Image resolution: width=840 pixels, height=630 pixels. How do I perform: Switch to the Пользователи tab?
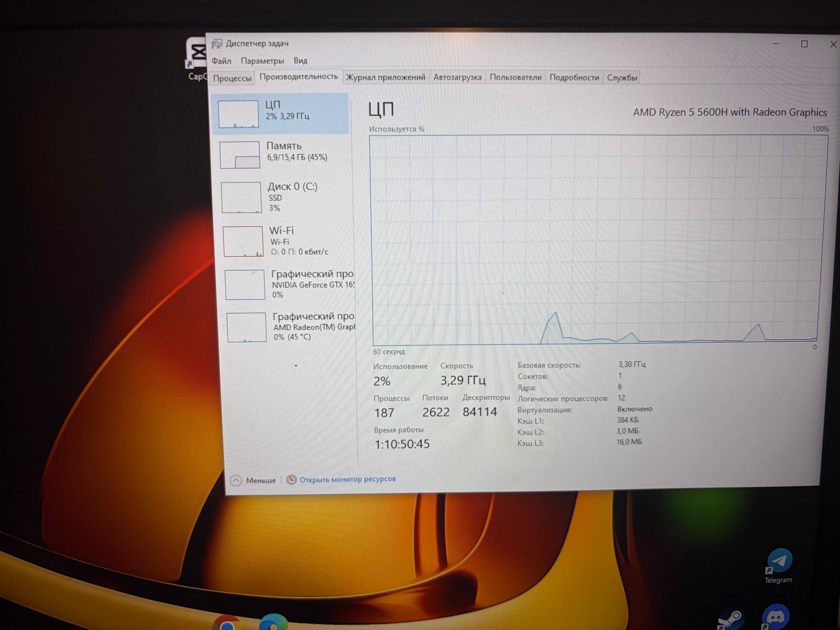click(515, 77)
